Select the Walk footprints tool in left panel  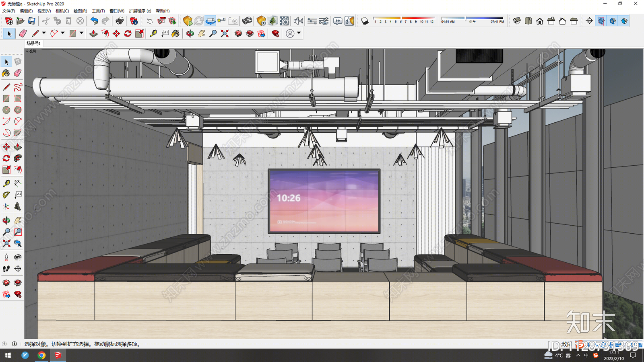pyautogui.click(x=6, y=269)
